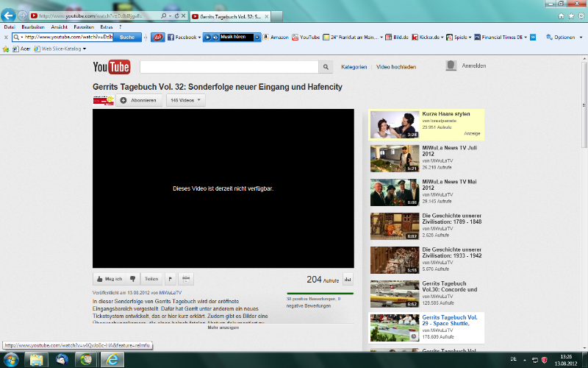
Task: Open the 'Bearbeiten' menu
Action: tap(33, 26)
